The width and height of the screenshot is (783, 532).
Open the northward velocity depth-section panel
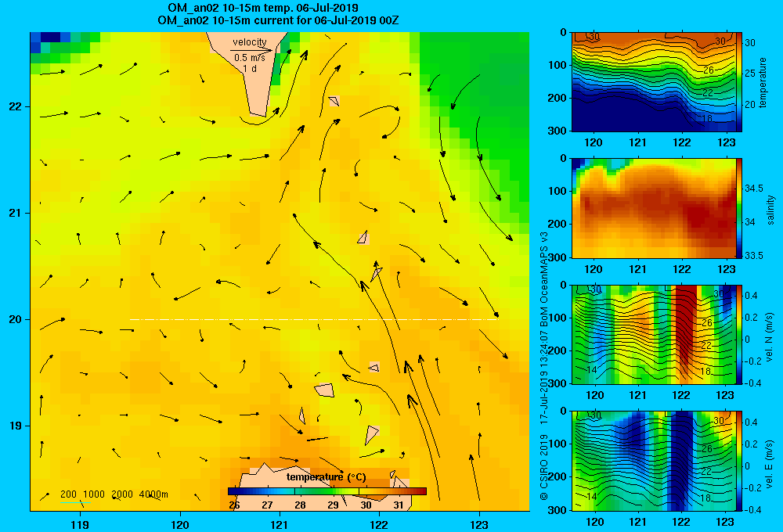click(654, 334)
